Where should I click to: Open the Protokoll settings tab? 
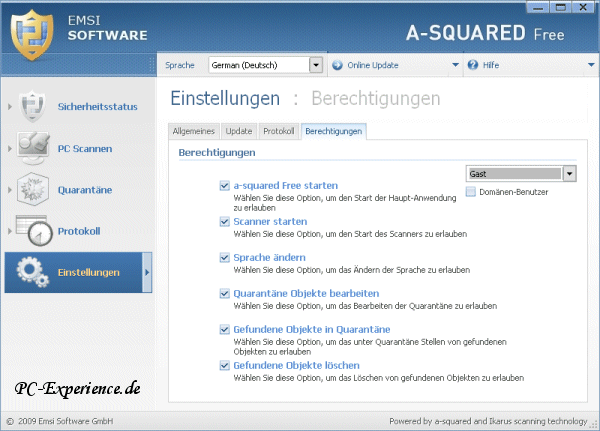coord(278,131)
